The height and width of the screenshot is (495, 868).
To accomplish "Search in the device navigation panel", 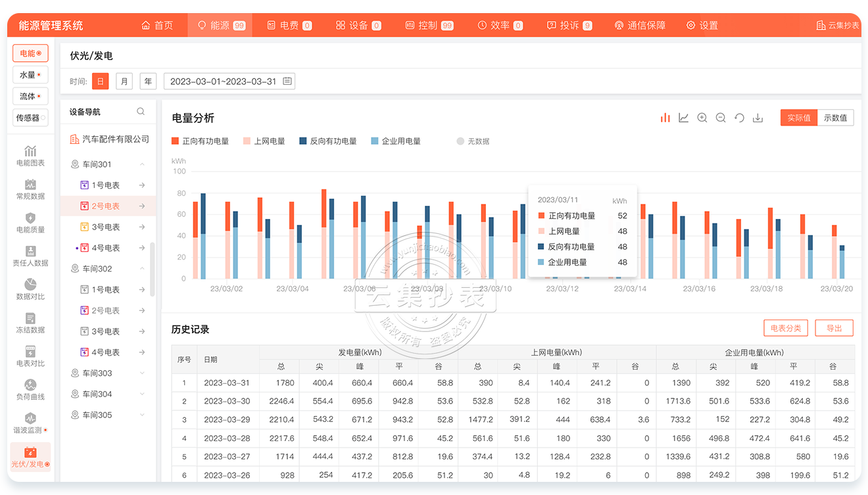I will click(141, 112).
